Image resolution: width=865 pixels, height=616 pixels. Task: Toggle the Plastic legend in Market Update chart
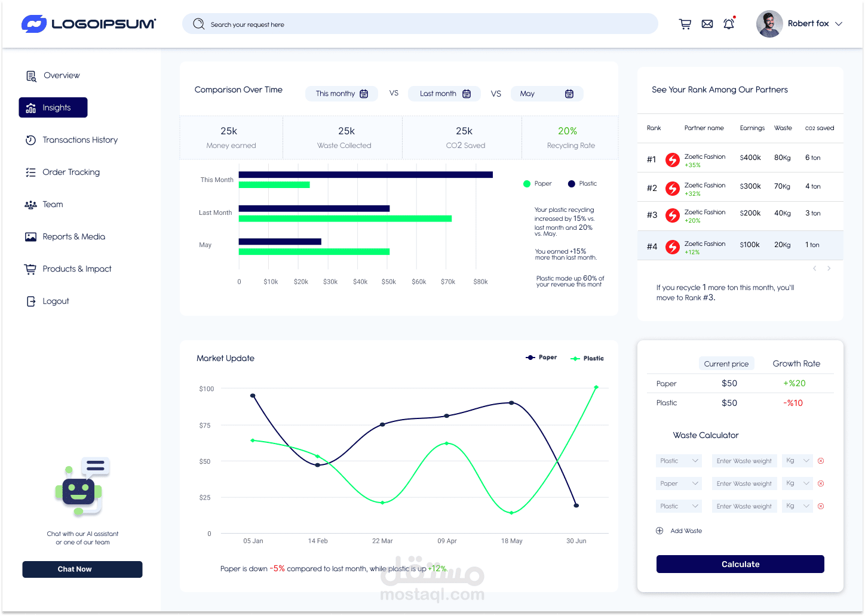[587, 358]
